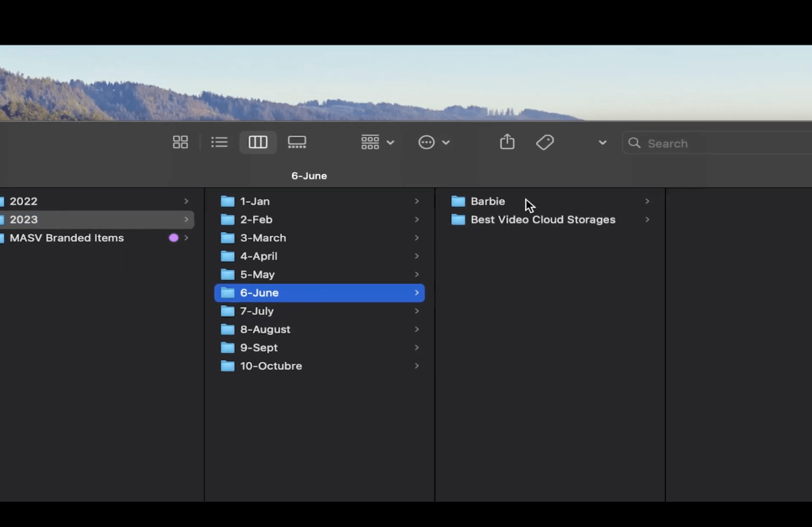
Task: Select the 6-June folder
Action: (x=319, y=293)
